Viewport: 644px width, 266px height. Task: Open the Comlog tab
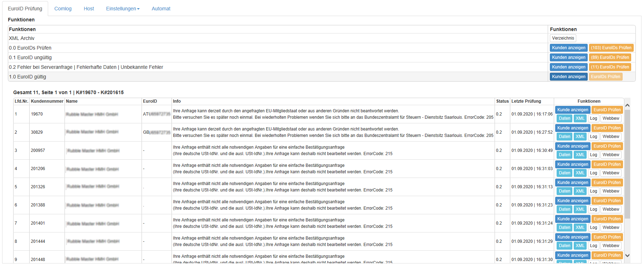[63, 9]
